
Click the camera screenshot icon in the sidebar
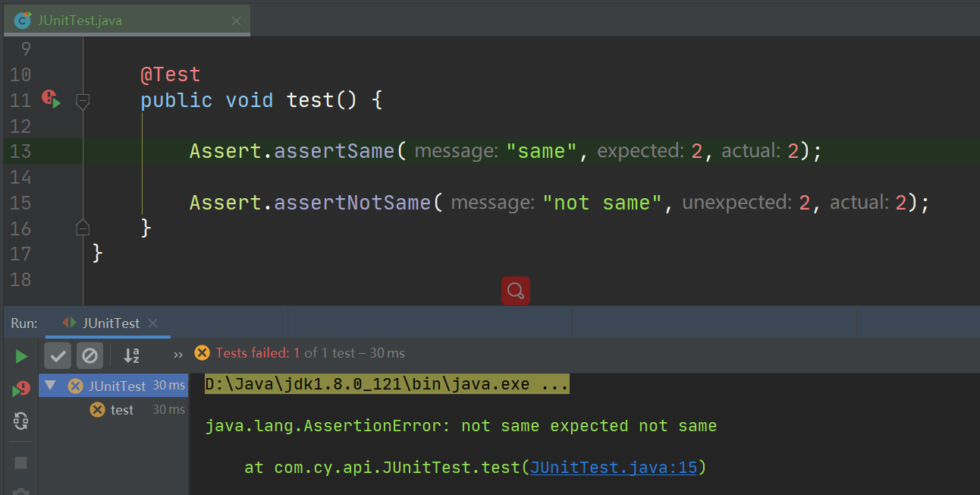coord(21,493)
